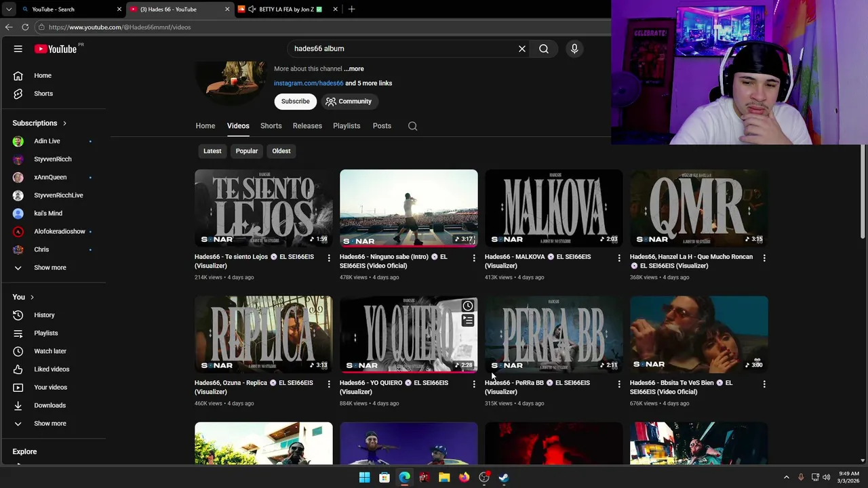This screenshot has height=488, width=868.
Task: Open options menu for Que Mucho Roncan video
Action: 764,258
